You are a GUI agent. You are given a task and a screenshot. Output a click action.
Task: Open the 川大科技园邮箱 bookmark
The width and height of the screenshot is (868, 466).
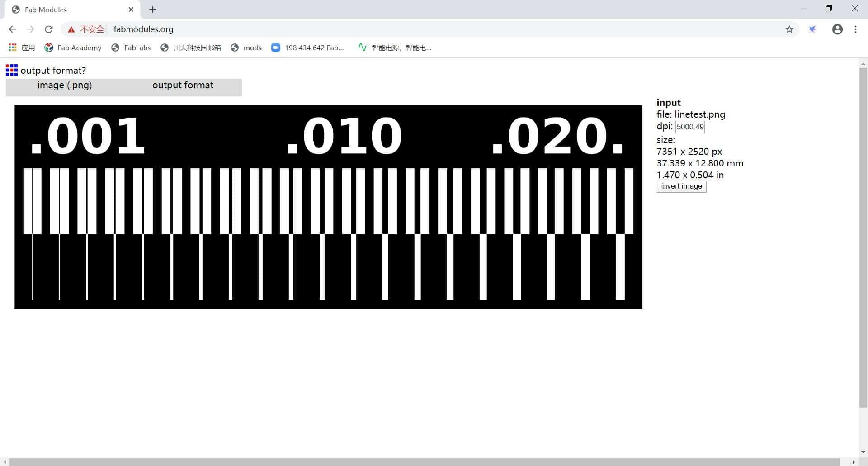click(191, 48)
